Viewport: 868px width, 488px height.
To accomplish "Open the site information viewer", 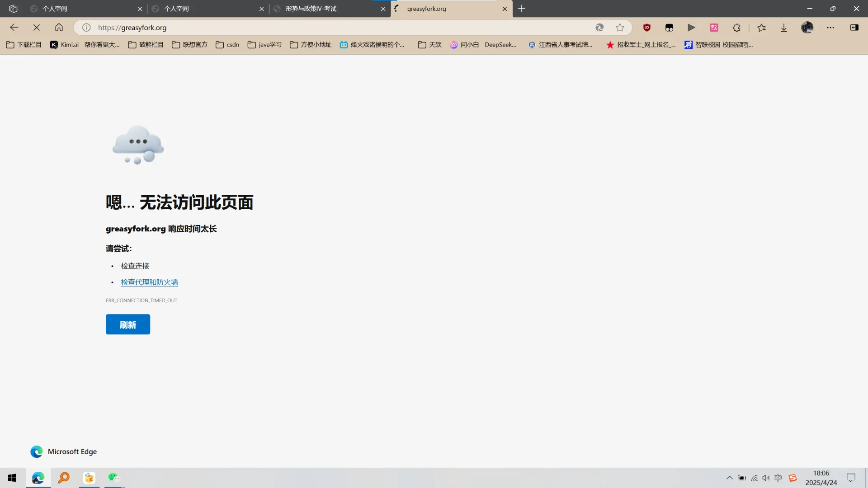I will [86, 28].
